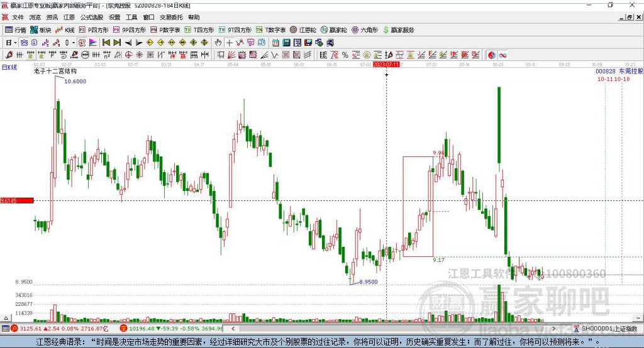Image resolution: width=644 pixels, height=348 pixels.
Task: Restore the inner document window
Action: click(x=630, y=17)
